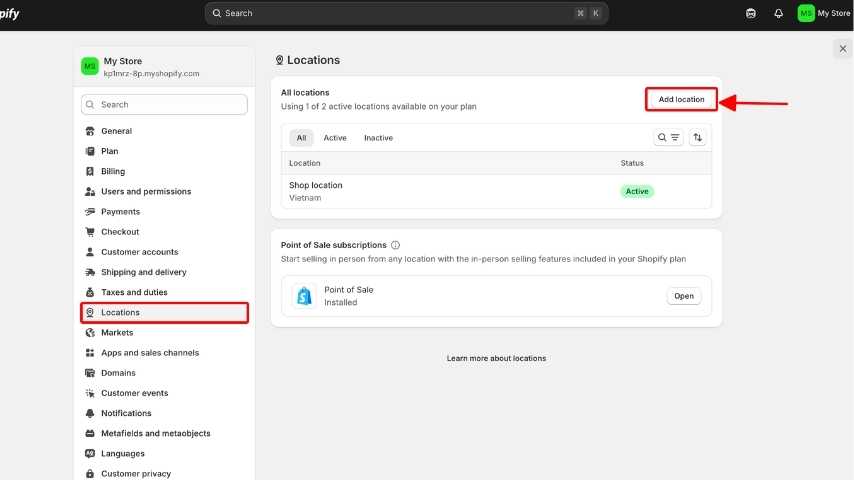Open the Point of Sale app
This screenshot has width=854, height=480.
pos(684,296)
